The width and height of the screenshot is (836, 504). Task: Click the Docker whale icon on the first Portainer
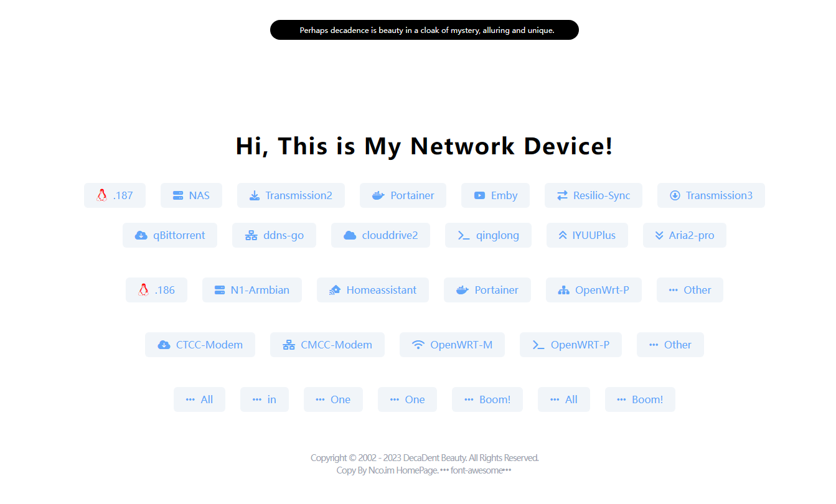point(378,195)
